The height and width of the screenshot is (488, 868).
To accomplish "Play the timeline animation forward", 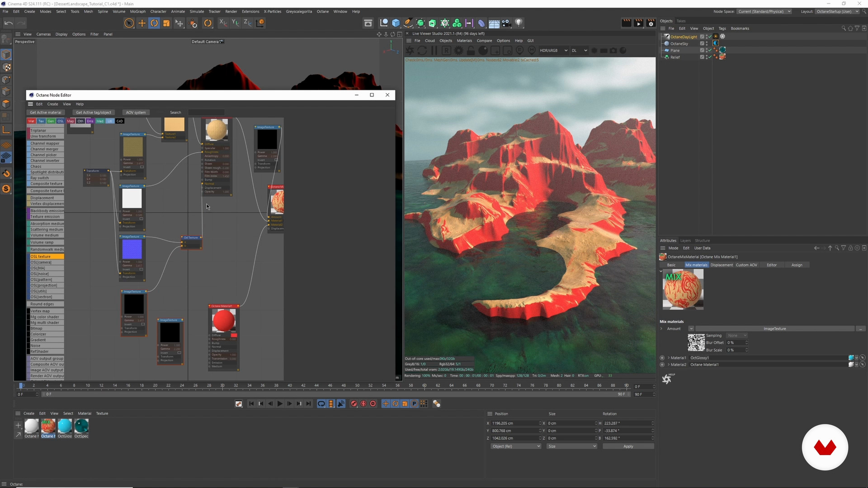I will [x=280, y=404].
